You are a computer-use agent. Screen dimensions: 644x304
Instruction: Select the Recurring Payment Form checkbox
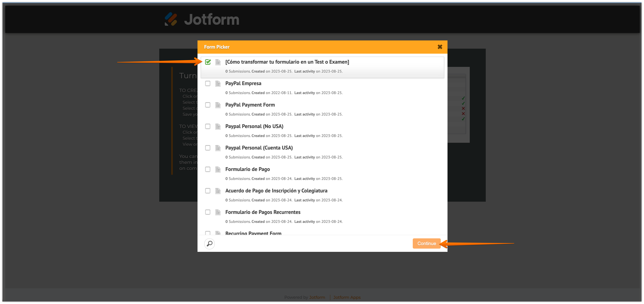[x=208, y=233]
